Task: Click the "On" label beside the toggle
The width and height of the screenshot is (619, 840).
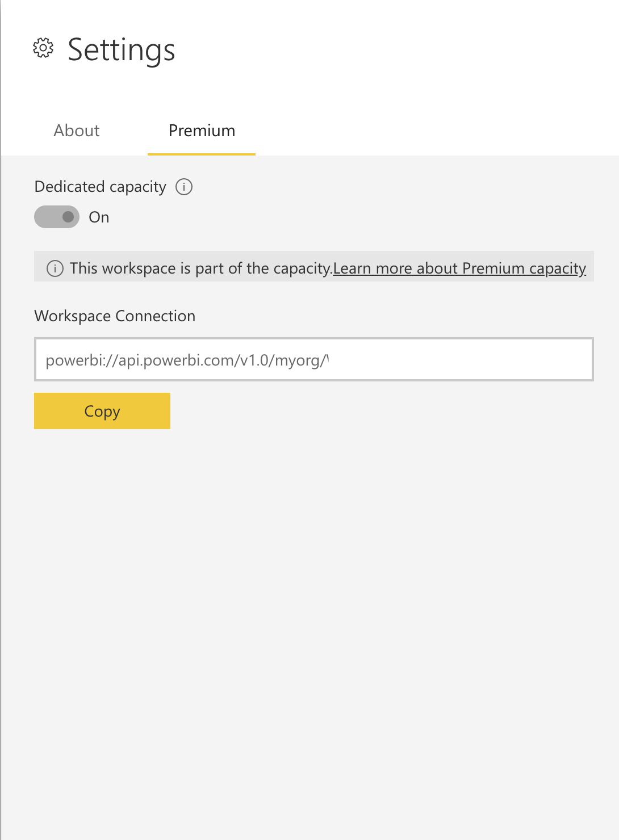Action: coord(99,217)
